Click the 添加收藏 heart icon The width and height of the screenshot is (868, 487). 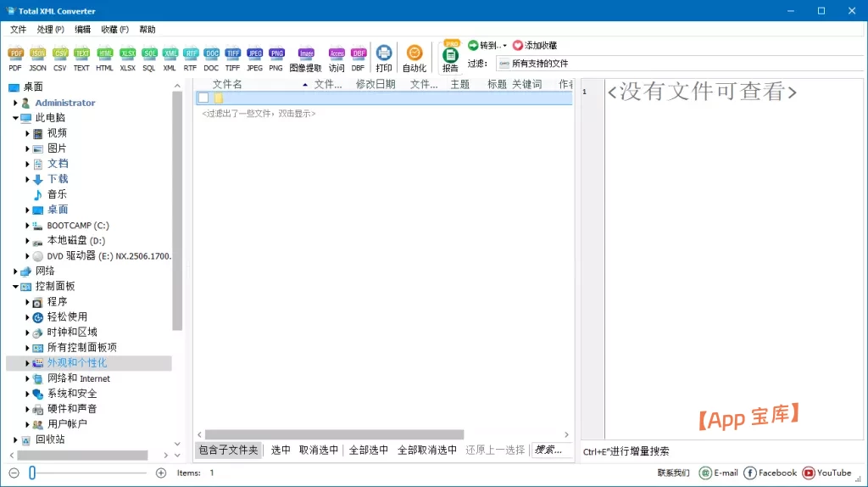coord(518,46)
